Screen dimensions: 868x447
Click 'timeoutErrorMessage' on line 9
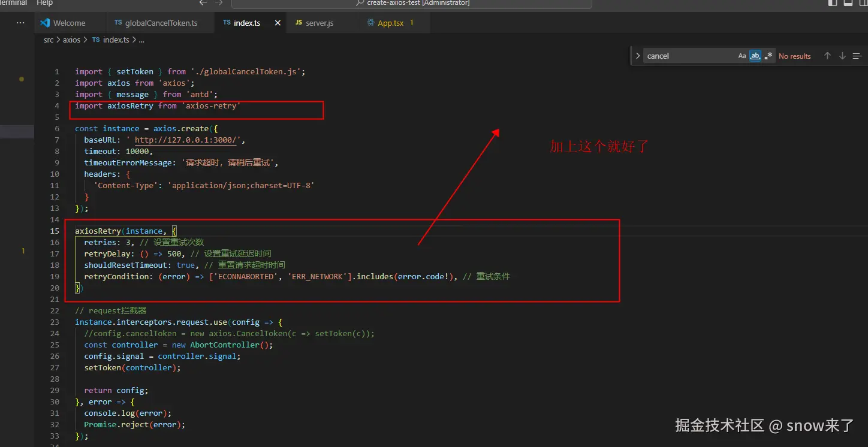click(x=128, y=162)
